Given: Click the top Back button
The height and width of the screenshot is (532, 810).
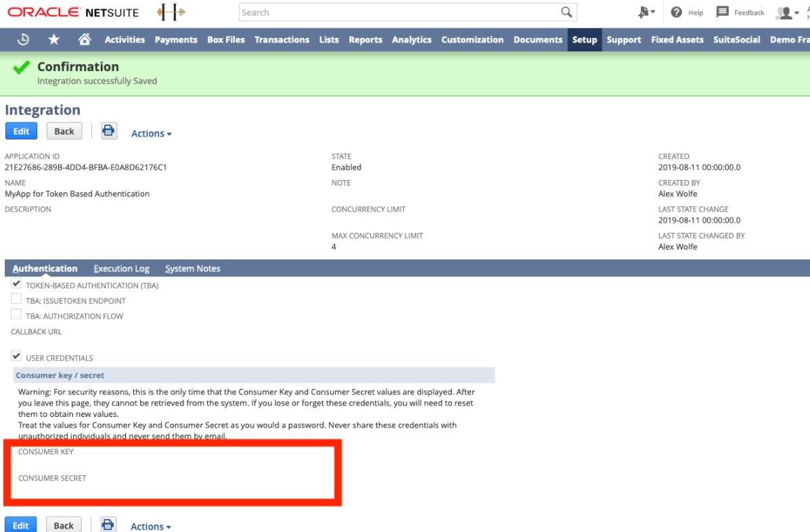Looking at the screenshot, I should tap(64, 131).
